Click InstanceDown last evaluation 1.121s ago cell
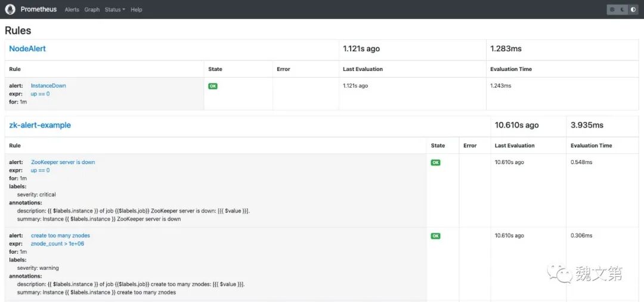 pyautogui.click(x=355, y=86)
